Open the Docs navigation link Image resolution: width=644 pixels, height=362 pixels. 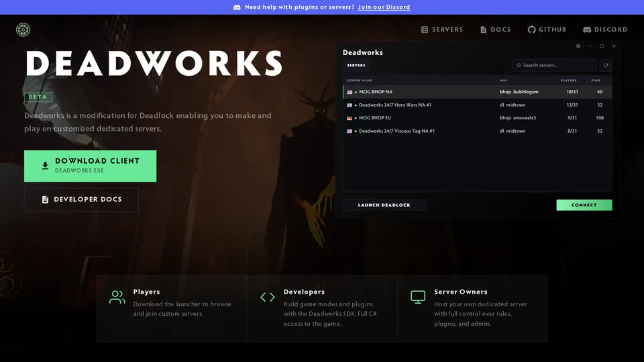(495, 29)
